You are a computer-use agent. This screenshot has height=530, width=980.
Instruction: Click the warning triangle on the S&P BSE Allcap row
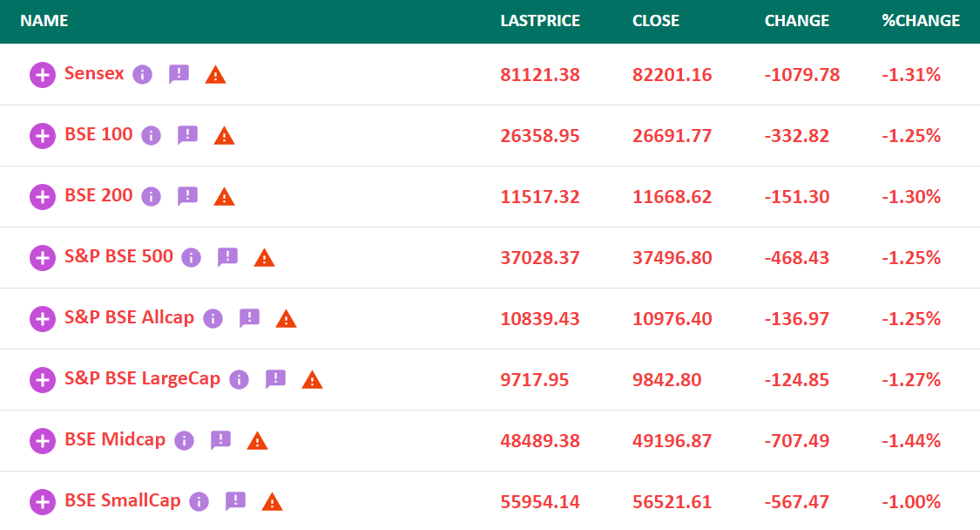pos(287,319)
